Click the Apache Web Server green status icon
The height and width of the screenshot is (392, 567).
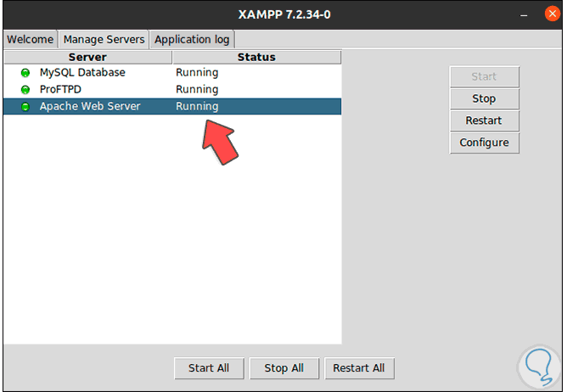point(25,107)
